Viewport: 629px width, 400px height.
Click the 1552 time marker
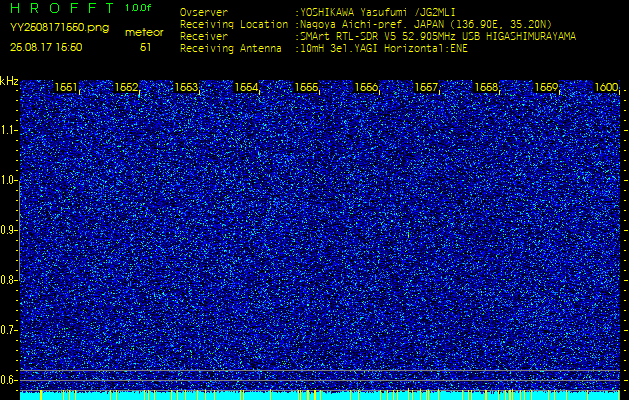point(126,87)
